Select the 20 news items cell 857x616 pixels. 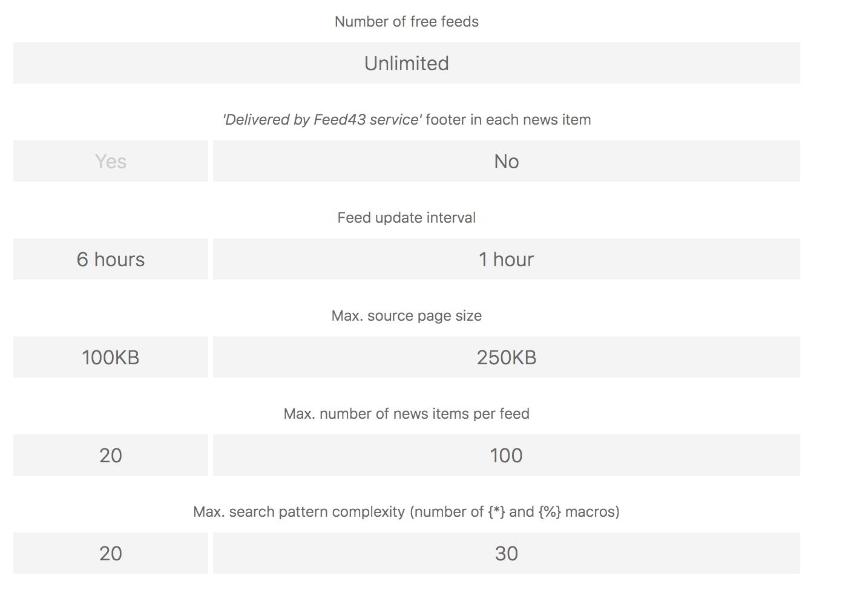click(x=111, y=456)
